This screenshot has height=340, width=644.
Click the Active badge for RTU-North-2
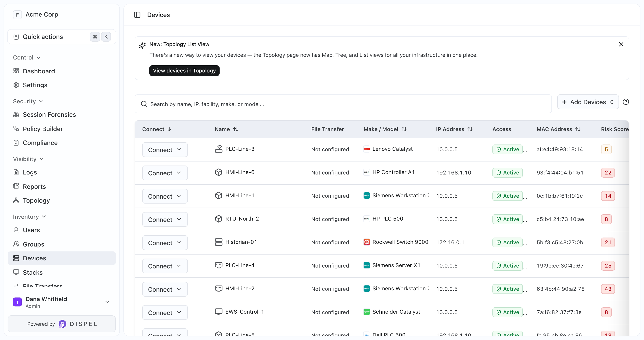coord(508,219)
